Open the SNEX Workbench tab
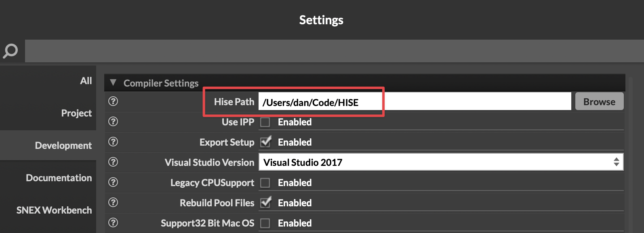 click(x=54, y=210)
